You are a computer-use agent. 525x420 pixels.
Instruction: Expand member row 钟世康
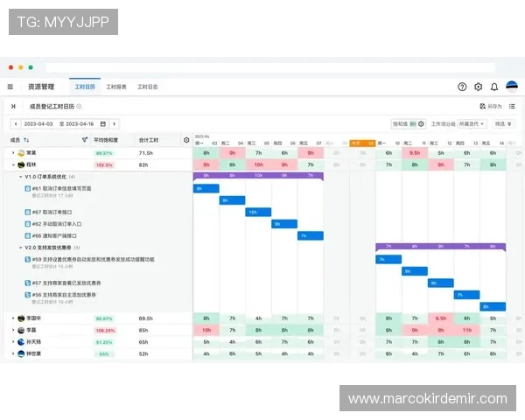tap(13, 353)
